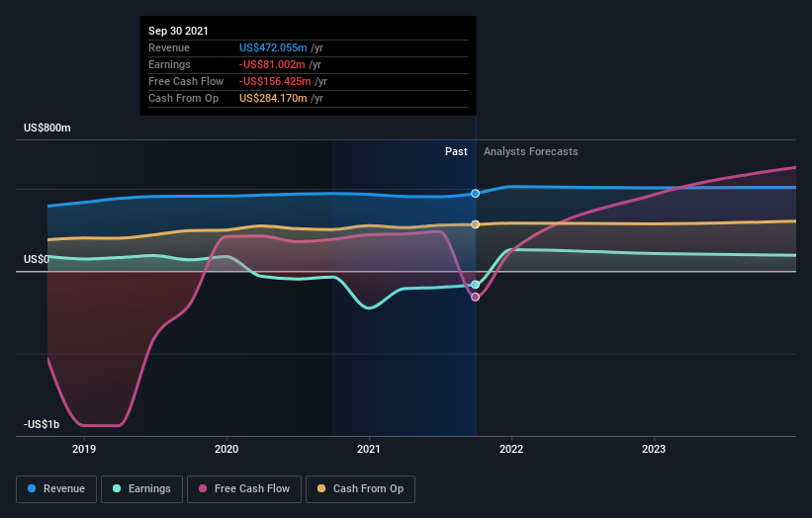Click the Past label on the chart
Image resolution: width=812 pixels, height=518 pixels.
click(456, 151)
